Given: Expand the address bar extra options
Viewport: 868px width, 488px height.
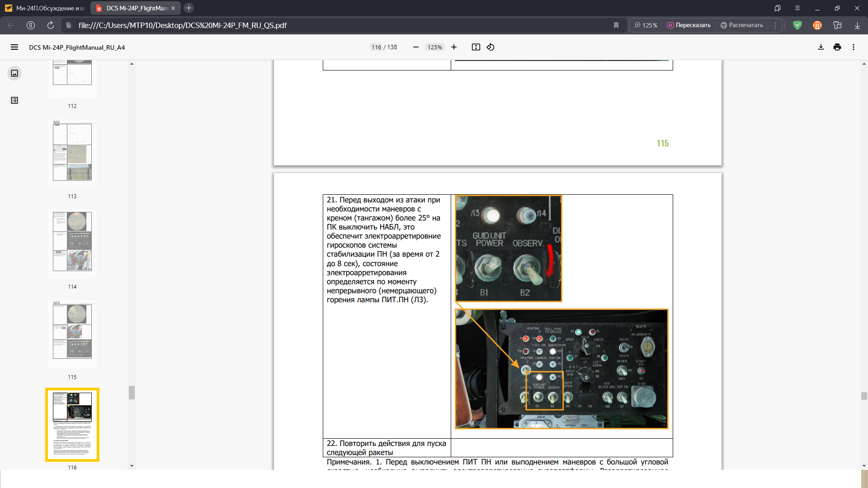Looking at the screenshot, I should [x=775, y=25].
